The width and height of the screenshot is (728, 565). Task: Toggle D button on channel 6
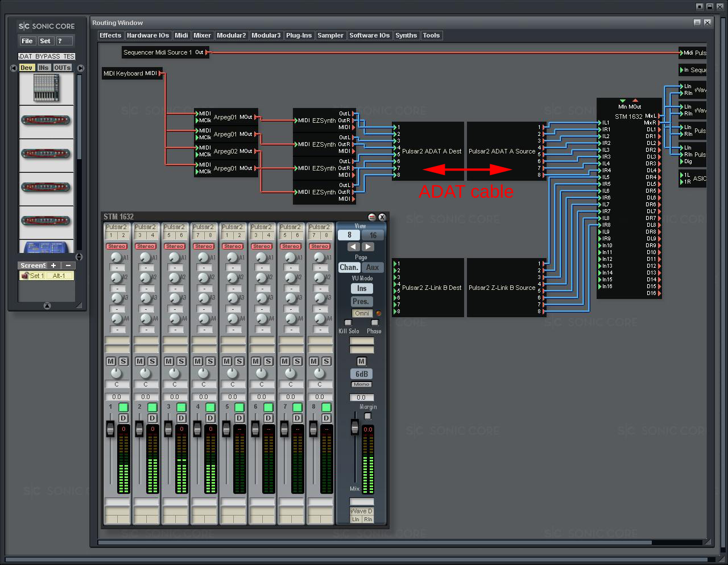(268, 418)
